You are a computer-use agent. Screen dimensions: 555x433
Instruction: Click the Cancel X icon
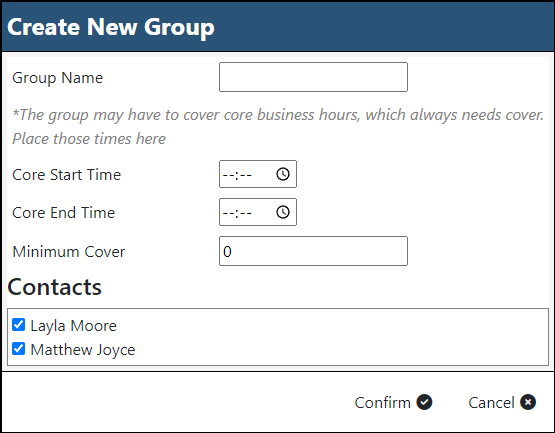[x=528, y=402]
